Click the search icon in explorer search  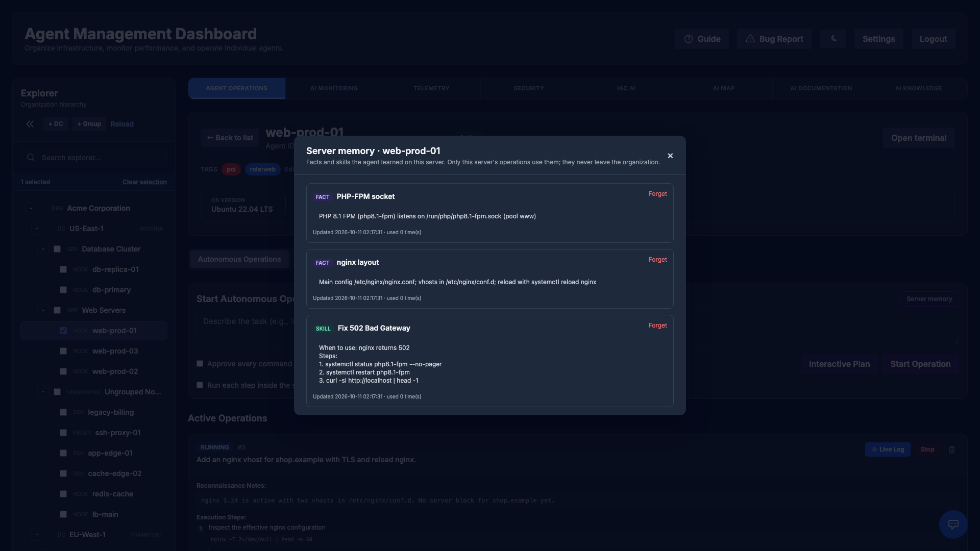click(31, 158)
